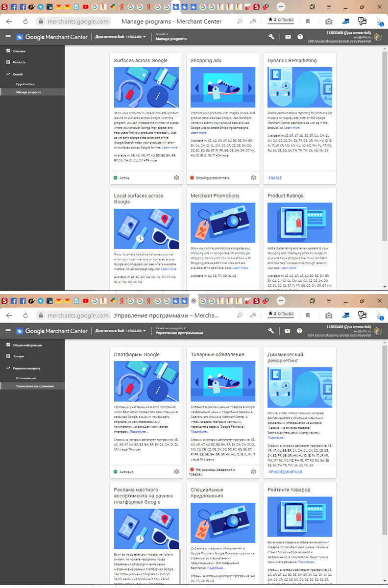Expand the Дом котлов бай account selector, Russian window
The height and width of the screenshot is (588, 388).
(x=121, y=331)
